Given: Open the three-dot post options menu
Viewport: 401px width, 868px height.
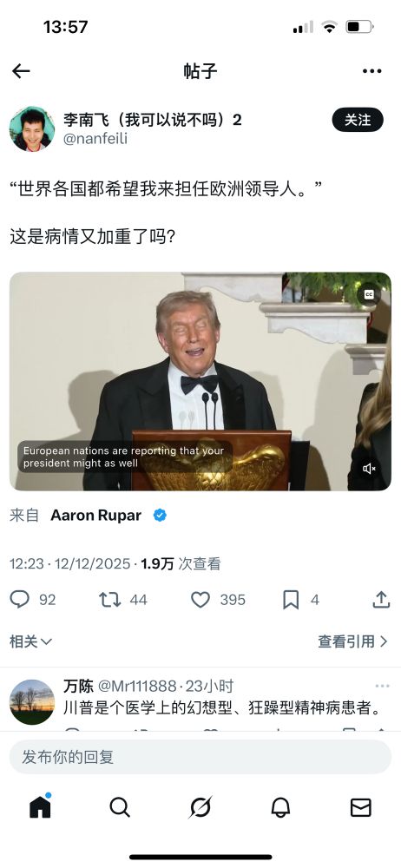Looking at the screenshot, I should coord(371,71).
